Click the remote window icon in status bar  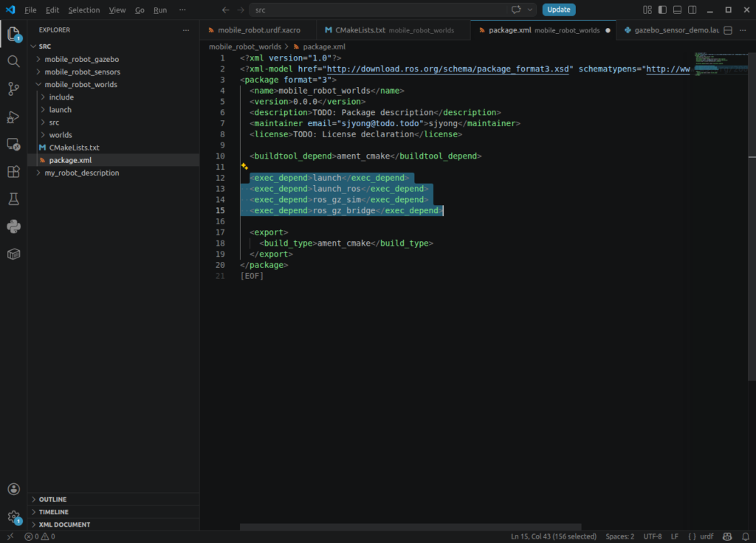(10, 536)
